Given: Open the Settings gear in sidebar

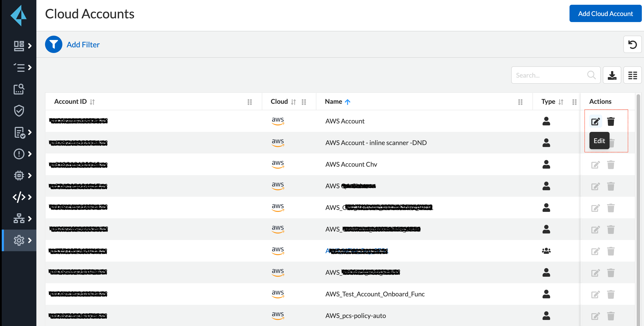Looking at the screenshot, I should pyautogui.click(x=19, y=240).
